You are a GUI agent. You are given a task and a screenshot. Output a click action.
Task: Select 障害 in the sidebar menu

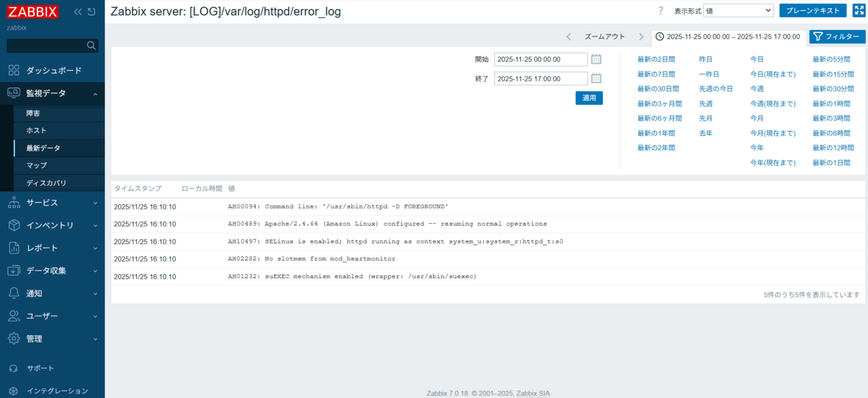click(33, 113)
